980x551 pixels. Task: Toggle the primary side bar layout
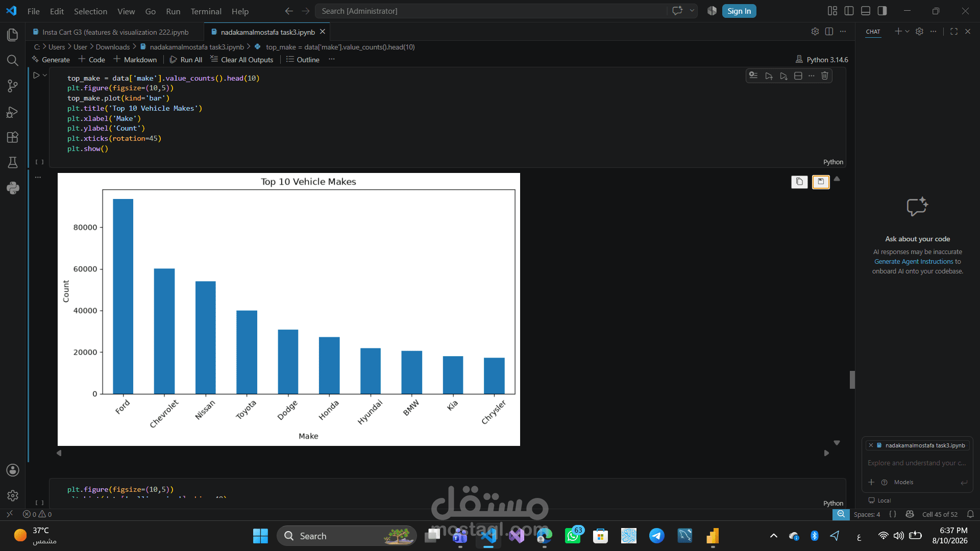click(x=849, y=11)
